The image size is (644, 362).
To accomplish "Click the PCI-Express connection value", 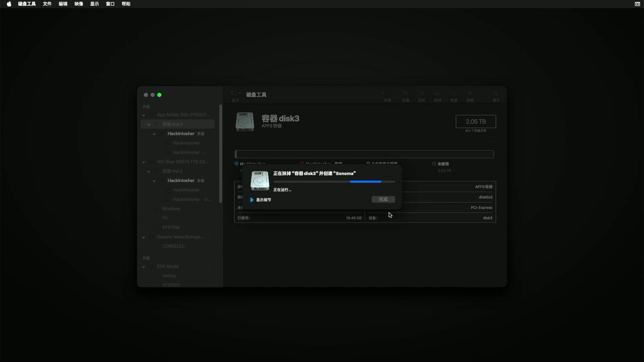I will pos(481,207).
